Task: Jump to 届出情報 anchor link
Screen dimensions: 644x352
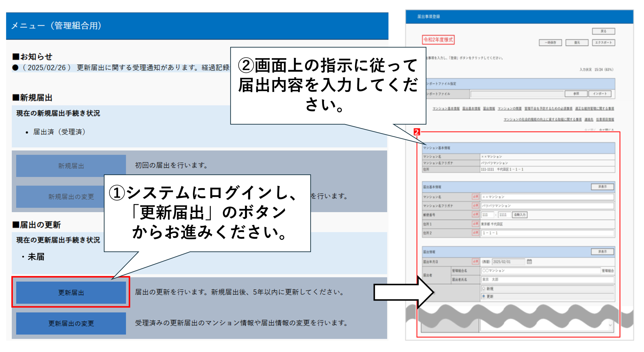Action: [489, 109]
